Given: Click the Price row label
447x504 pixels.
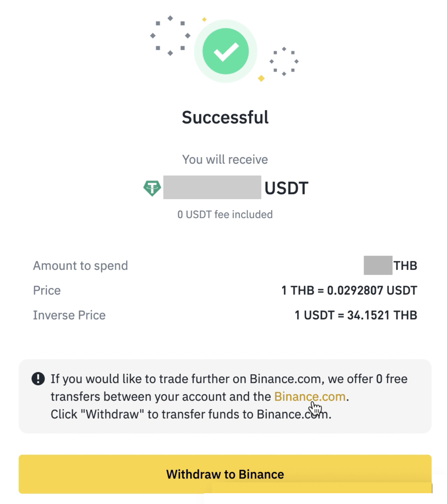Looking at the screenshot, I should [x=47, y=290].
